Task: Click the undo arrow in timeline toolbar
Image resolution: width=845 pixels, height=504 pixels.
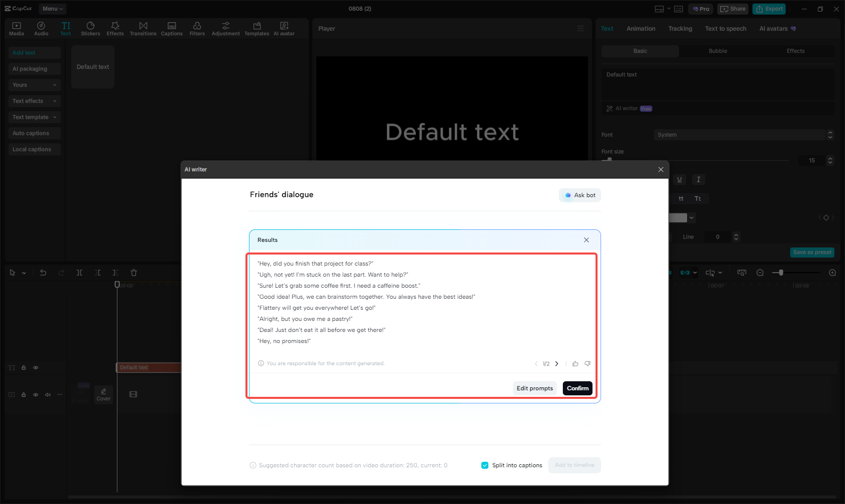Action: 43,273
